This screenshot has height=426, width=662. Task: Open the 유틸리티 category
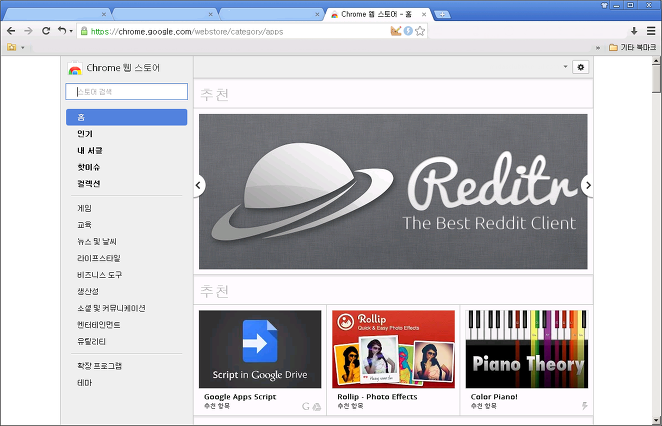(x=91, y=341)
